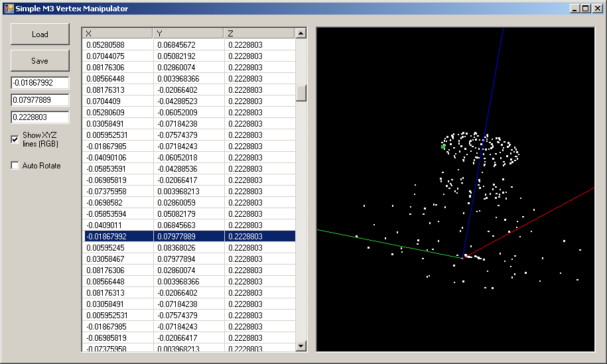Screen dimensions: 607x364
Task: Click the highlighted table X cell -0.01867992
Action: click(x=118, y=236)
